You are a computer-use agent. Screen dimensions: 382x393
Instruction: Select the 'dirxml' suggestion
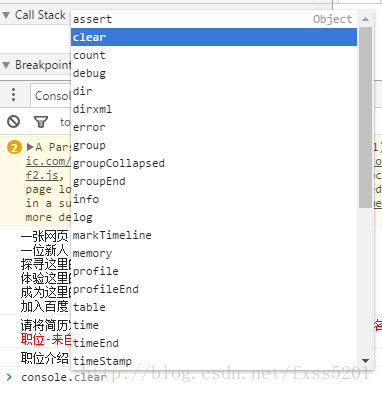[x=214, y=109]
